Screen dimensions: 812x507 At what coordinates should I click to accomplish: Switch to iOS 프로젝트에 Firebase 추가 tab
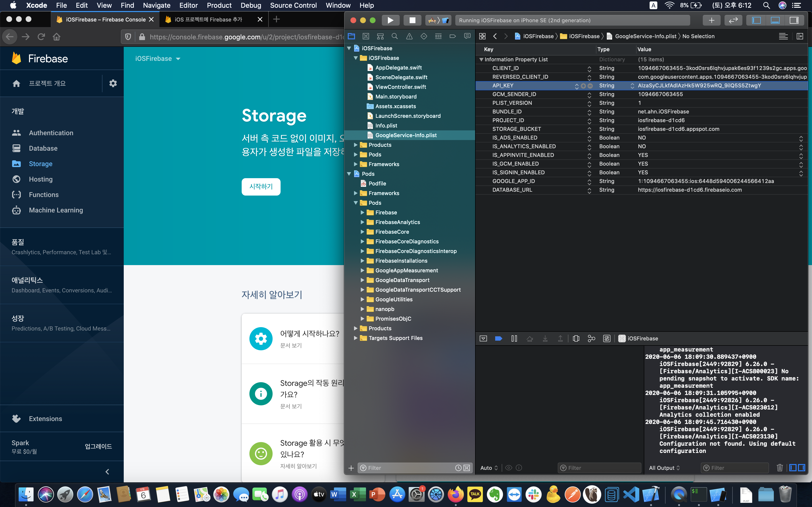coord(208,20)
